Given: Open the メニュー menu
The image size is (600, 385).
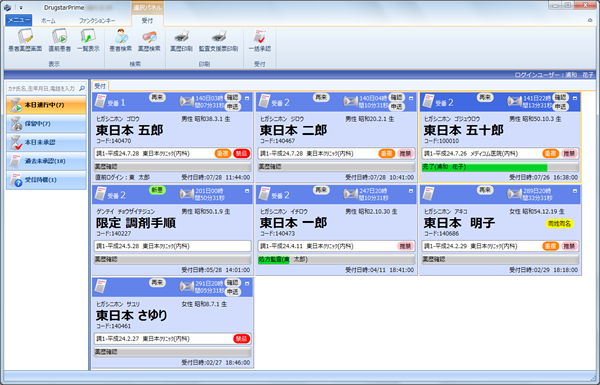Looking at the screenshot, I should 19,20.
